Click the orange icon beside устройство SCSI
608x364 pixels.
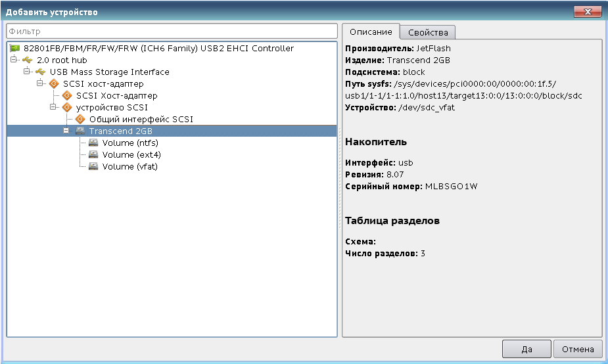click(x=67, y=107)
